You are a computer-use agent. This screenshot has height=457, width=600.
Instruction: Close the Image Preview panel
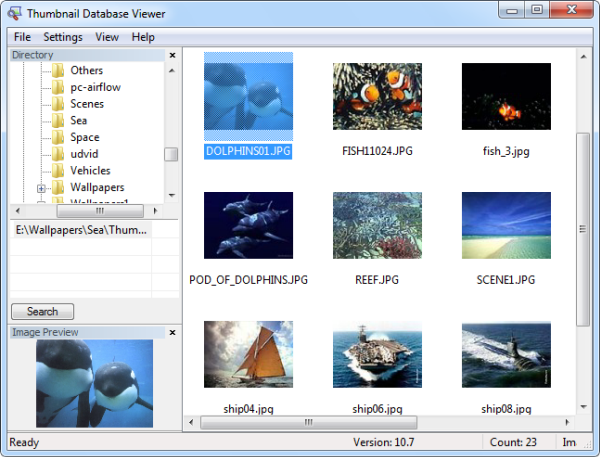pyautogui.click(x=172, y=332)
